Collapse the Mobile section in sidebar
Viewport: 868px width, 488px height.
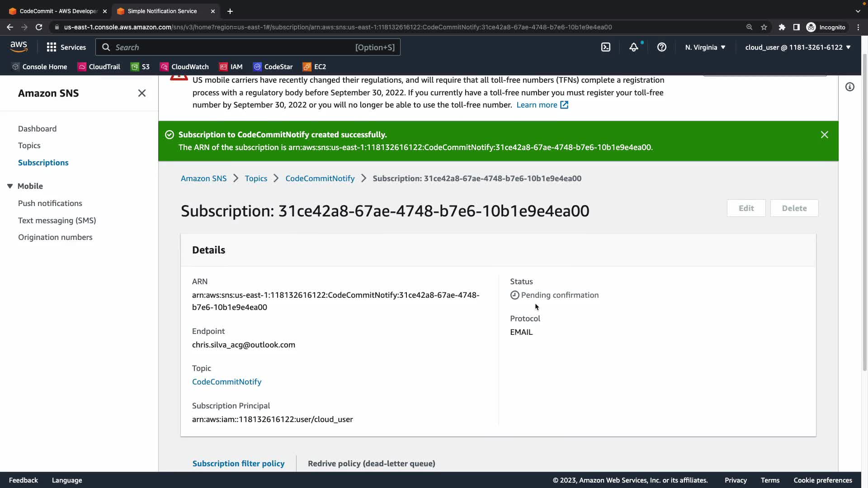10,186
